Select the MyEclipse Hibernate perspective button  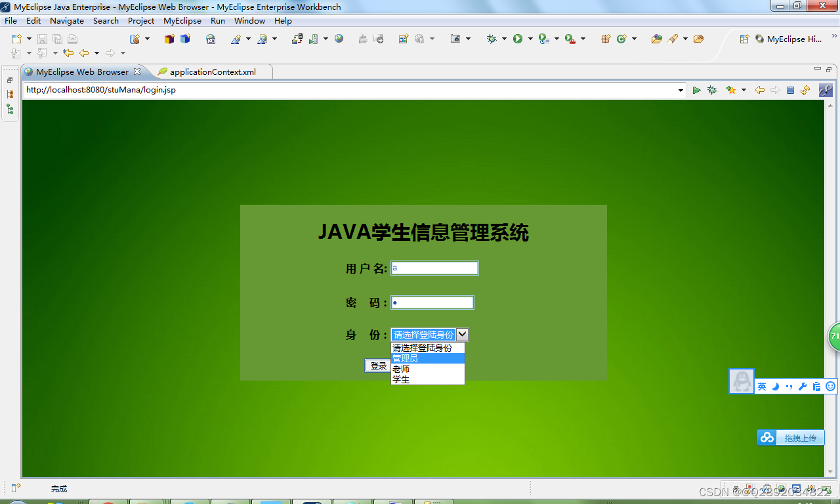(788, 39)
